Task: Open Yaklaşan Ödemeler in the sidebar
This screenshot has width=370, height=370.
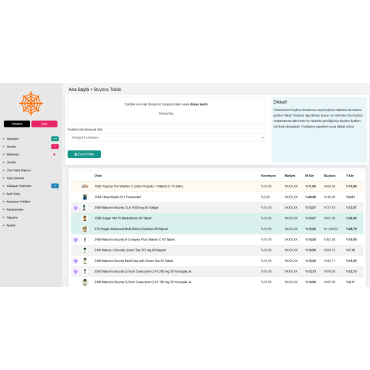Action: pos(19,186)
